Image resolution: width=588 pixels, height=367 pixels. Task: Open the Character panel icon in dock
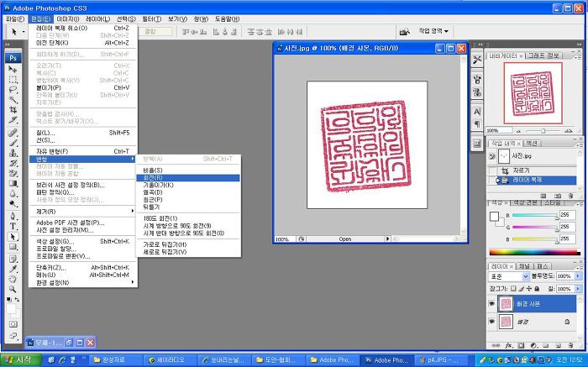[x=477, y=112]
